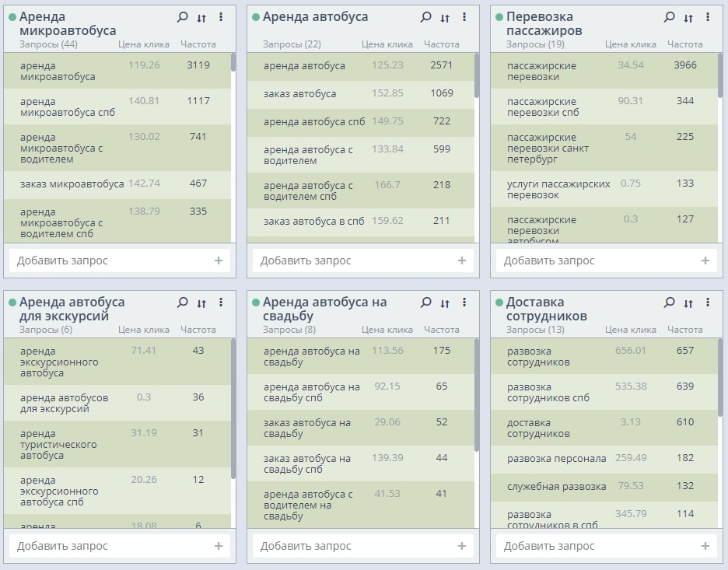Click Частота column header in Аренда автобуса card
728x570 pixels.
[x=442, y=44]
